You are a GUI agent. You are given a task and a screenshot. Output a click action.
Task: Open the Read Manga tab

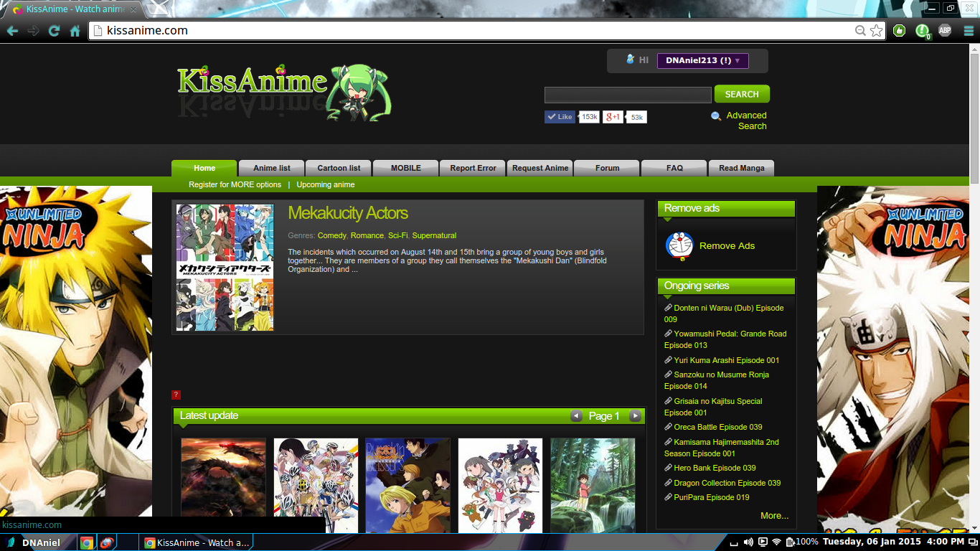pos(742,168)
